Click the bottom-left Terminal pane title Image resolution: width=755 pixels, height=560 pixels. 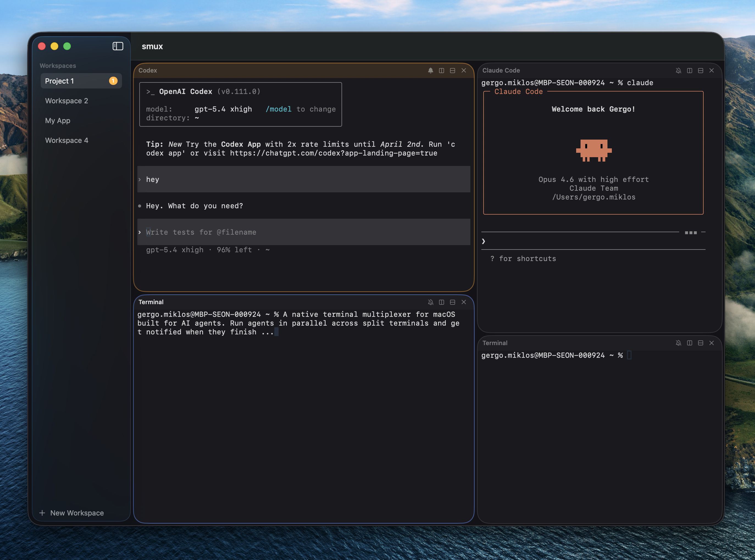click(x=151, y=302)
